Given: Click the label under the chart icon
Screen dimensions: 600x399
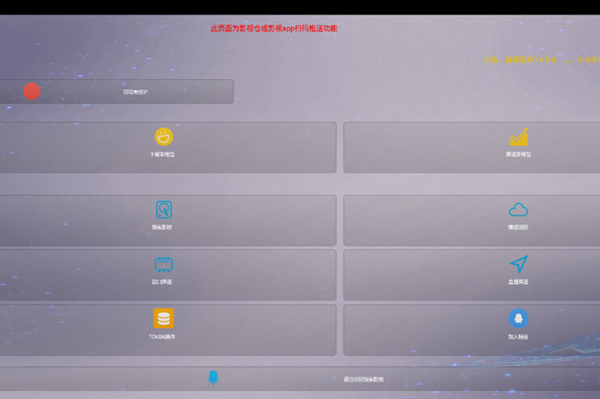Looking at the screenshot, I should [x=518, y=154].
